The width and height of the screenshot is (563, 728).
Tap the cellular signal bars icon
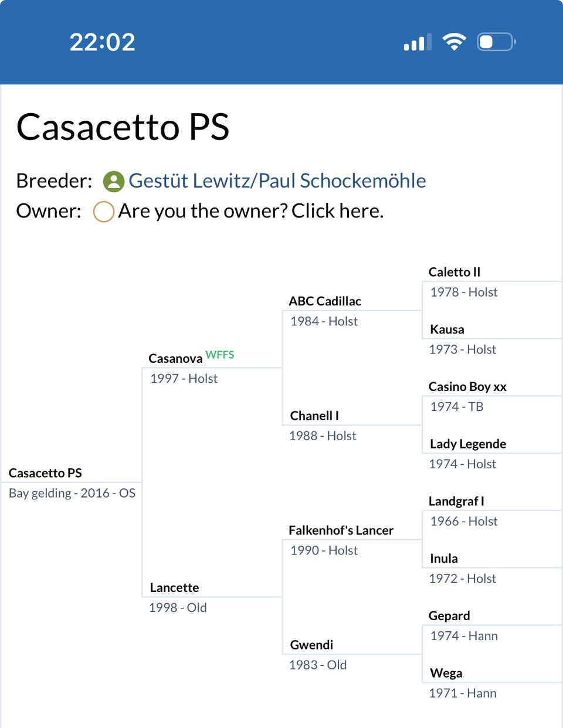click(418, 42)
